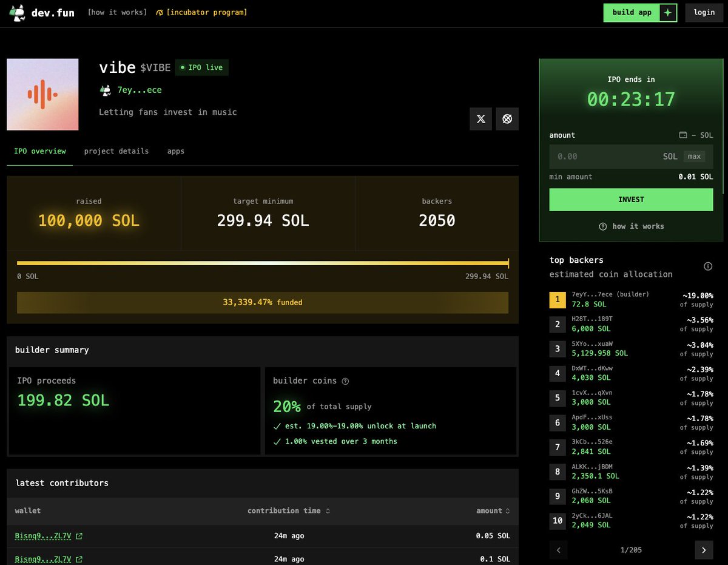Viewport: 728px width, 565px height.
Task: Sort contributors by amount column
Action: pyautogui.click(x=493, y=511)
